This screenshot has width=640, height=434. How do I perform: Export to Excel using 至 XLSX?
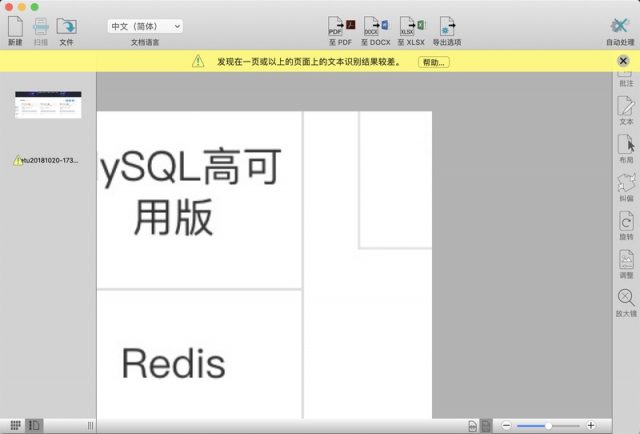pyautogui.click(x=411, y=31)
